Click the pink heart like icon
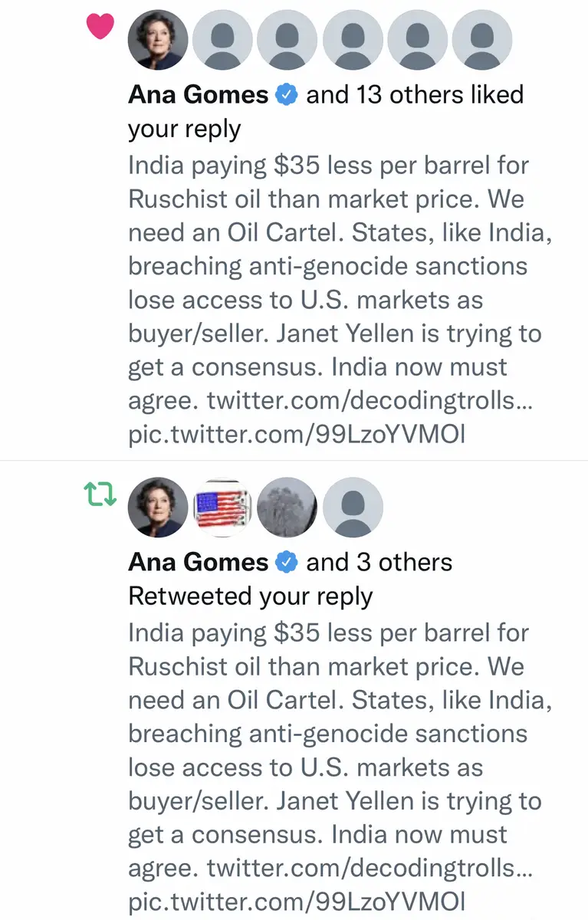The image size is (588, 920). click(x=100, y=27)
